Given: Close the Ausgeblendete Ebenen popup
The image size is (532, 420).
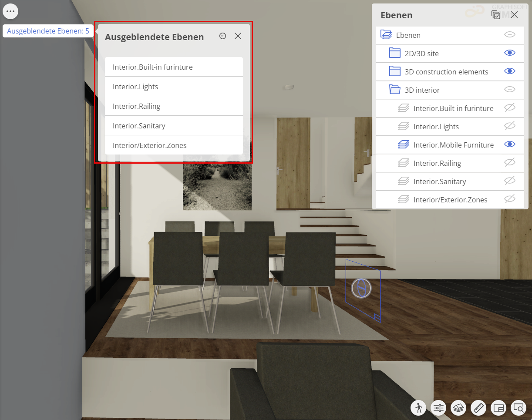Looking at the screenshot, I should (238, 36).
